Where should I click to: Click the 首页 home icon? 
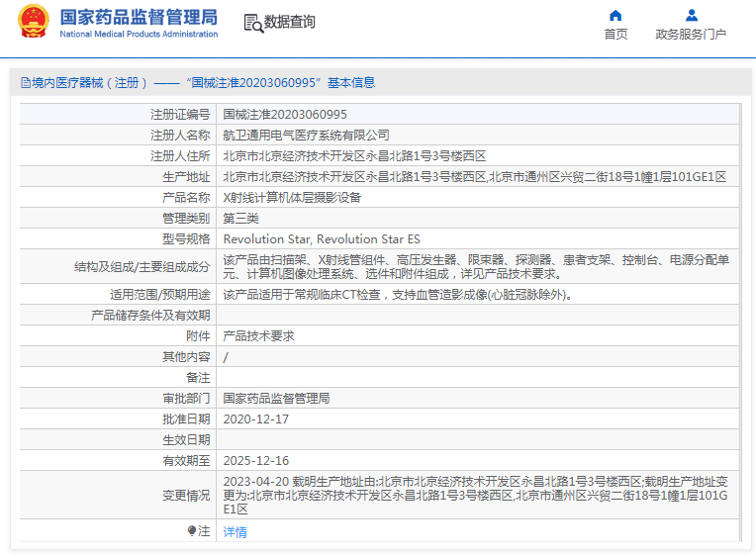[615, 16]
